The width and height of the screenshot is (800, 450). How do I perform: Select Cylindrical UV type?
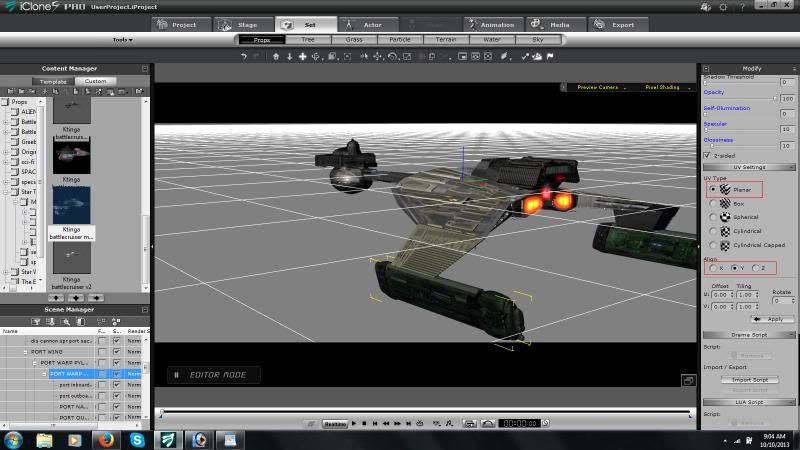(713, 231)
